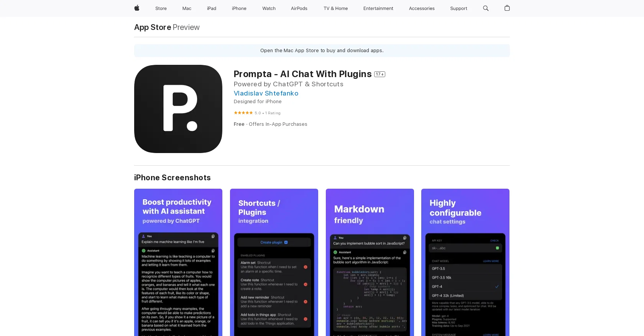Click 'Offers In-App Purchases' text
The width and height of the screenshot is (644, 336).
coord(278,124)
